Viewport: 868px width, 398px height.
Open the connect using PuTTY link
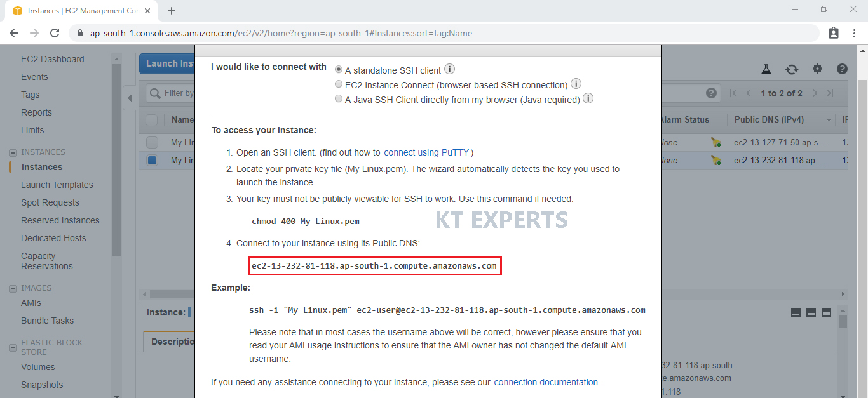coord(426,152)
